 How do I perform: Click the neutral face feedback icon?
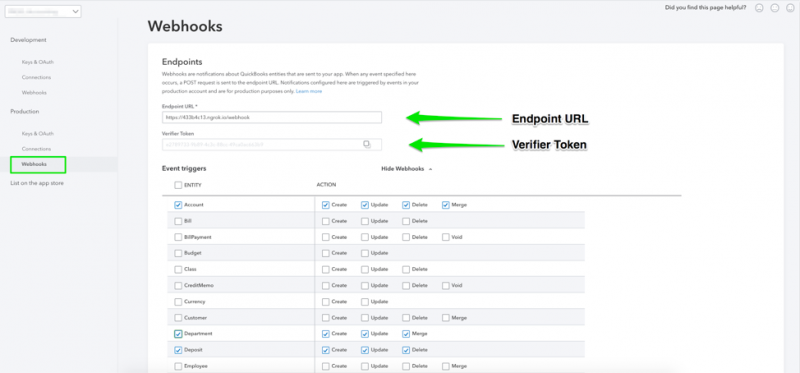(775, 8)
